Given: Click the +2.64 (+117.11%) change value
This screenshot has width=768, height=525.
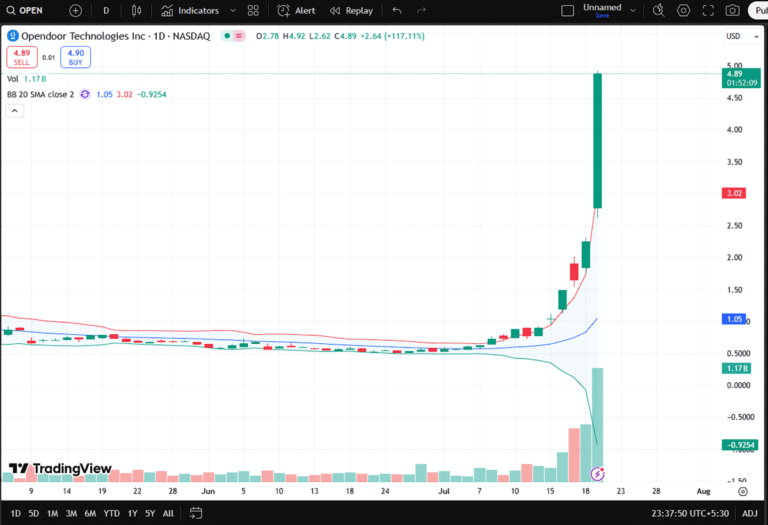Looking at the screenshot, I should tap(393, 36).
